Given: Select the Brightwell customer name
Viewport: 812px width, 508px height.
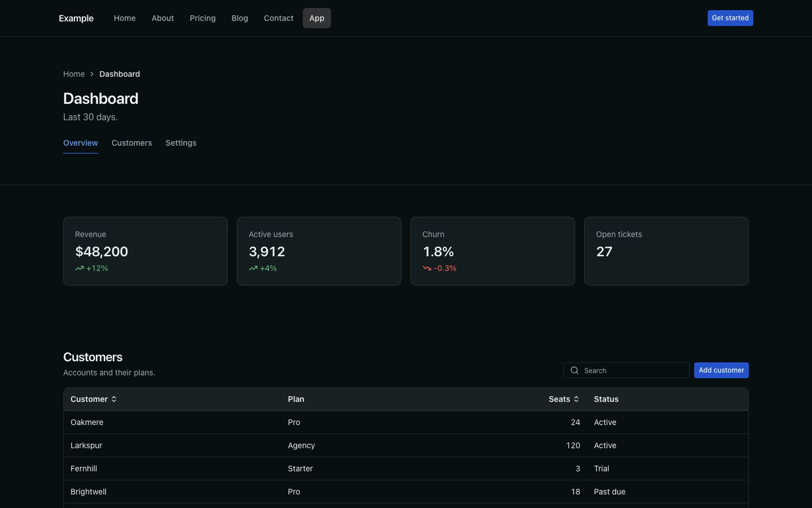Looking at the screenshot, I should click(89, 492).
